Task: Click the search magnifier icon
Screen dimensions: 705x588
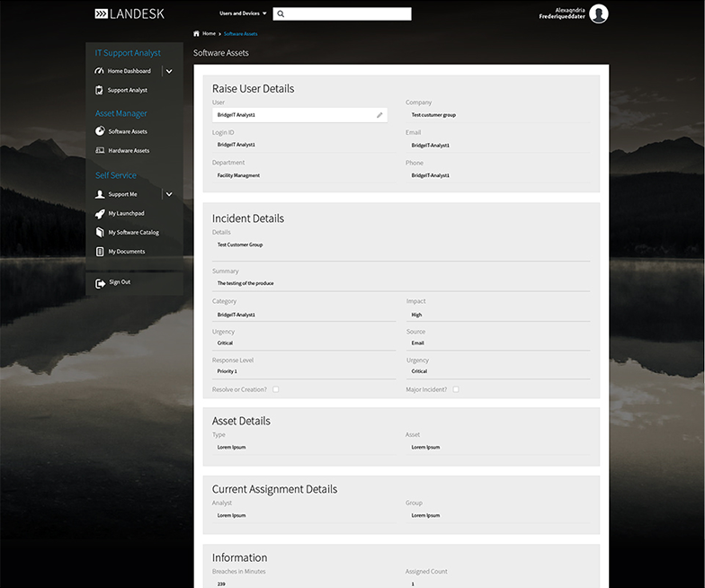Action: (x=281, y=14)
